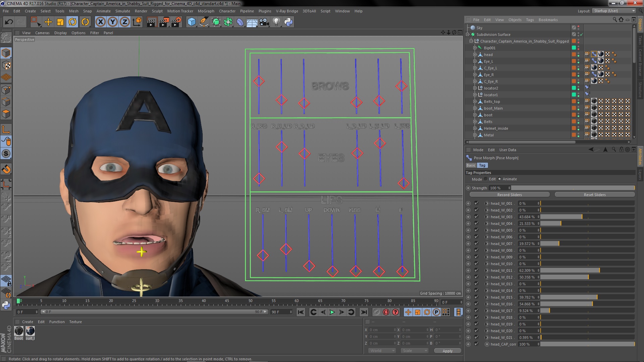Viewport: 644px width, 362px height.
Task: Open User Data menu in attributes
Action: 507,150
